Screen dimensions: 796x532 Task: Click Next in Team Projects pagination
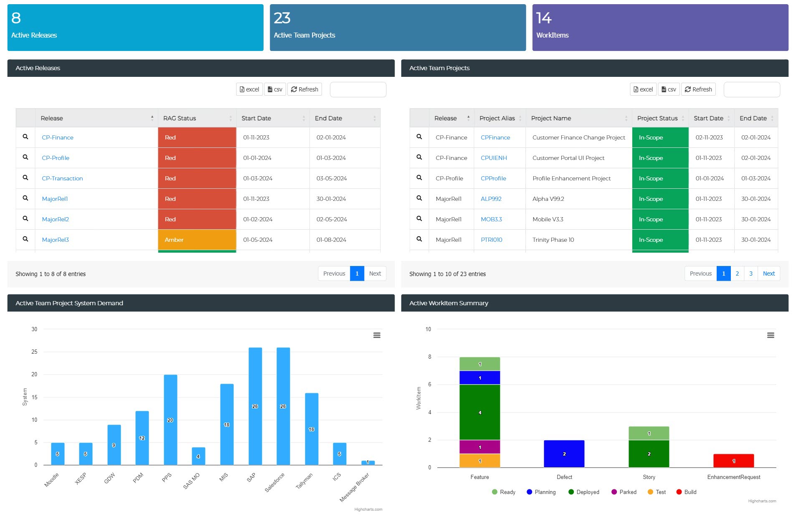coord(768,274)
